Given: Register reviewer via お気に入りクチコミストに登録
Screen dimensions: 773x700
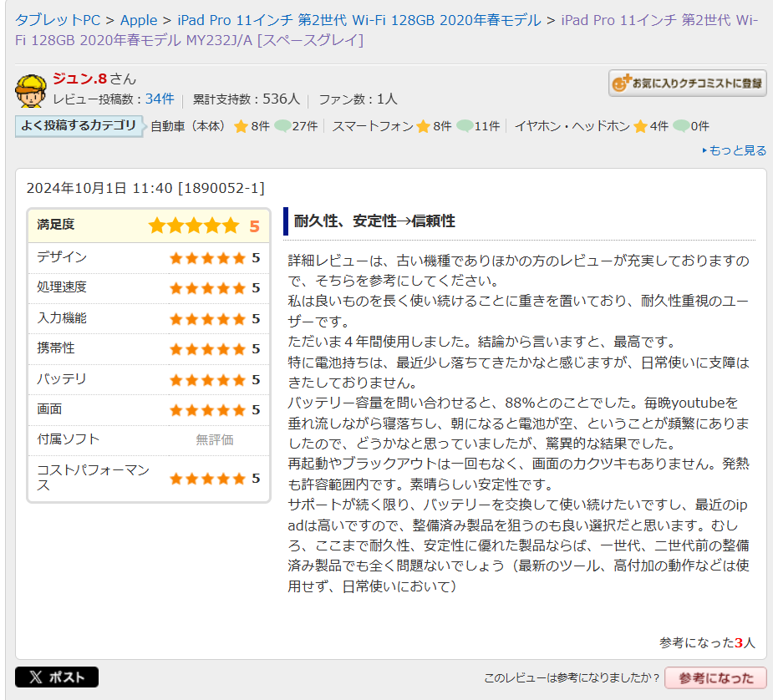Looking at the screenshot, I should (687, 83).
